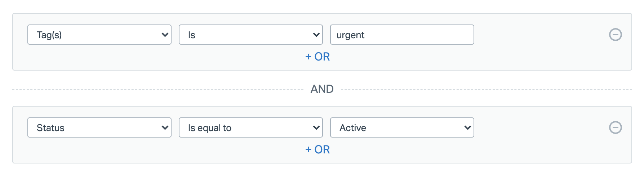Click chevron arrow on "Is equal to" selector
The height and width of the screenshot is (175, 644).
pyautogui.click(x=316, y=128)
